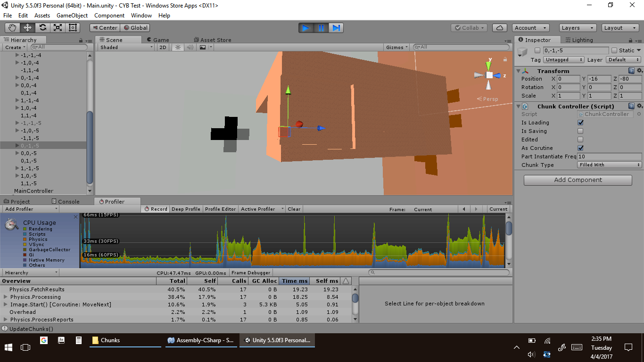Expand the Physics.Processing profiler row
Image resolution: width=644 pixels, height=362 pixels.
6,297
